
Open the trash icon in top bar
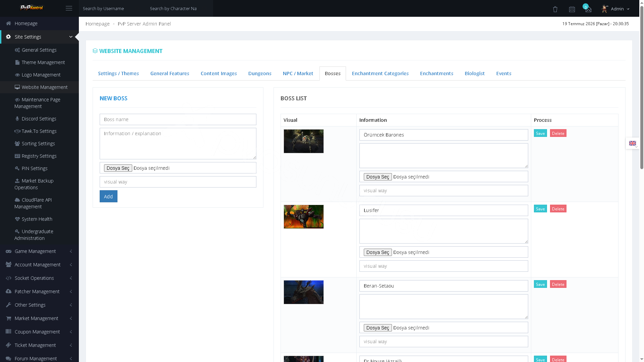tap(555, 9)
